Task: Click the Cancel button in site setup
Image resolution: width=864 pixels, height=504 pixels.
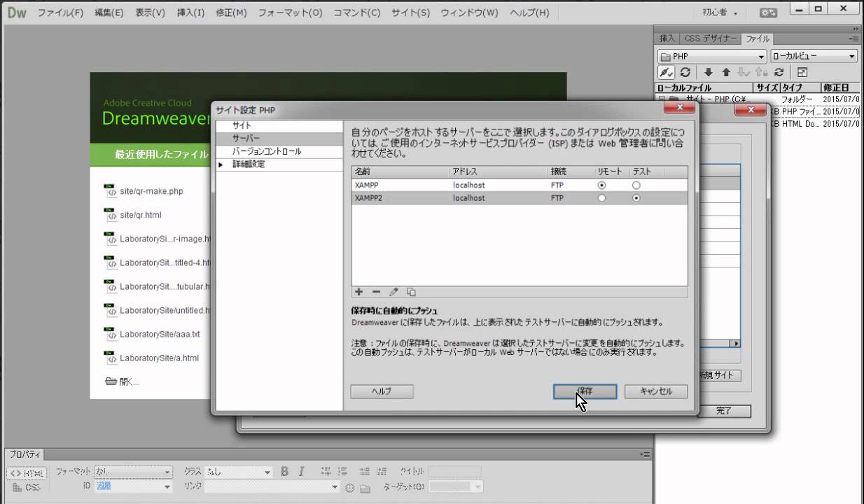Action: pos(656,391)
